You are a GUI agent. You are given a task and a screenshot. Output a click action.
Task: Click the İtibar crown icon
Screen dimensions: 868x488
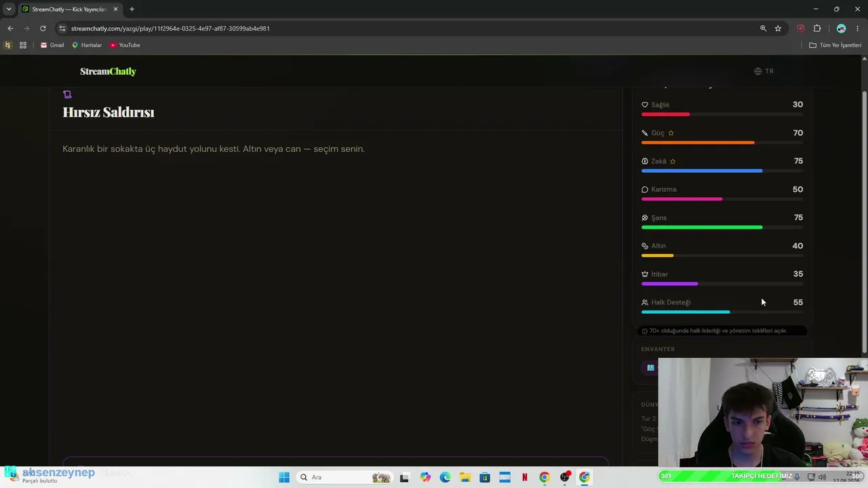pos(644,274)
